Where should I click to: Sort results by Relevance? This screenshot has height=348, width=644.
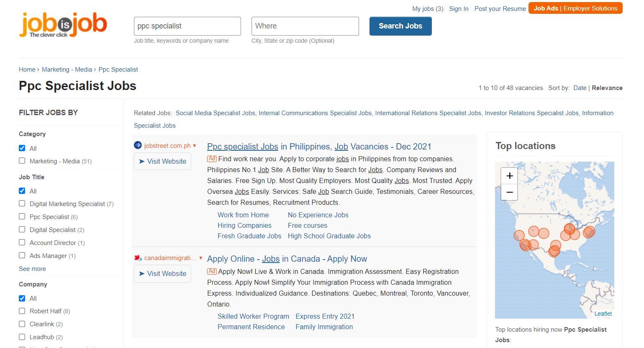click(x=607, y=88)
